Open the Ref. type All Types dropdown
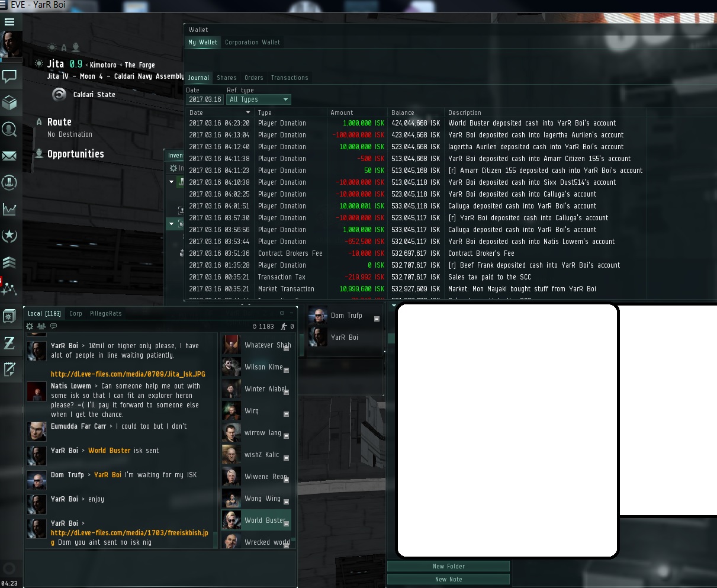 click(x=259, y=99)
